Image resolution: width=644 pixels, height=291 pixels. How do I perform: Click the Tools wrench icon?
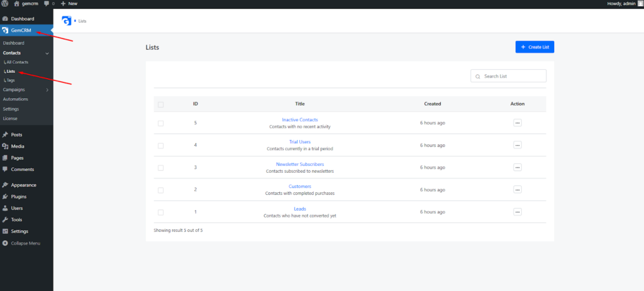pos(5,219)
